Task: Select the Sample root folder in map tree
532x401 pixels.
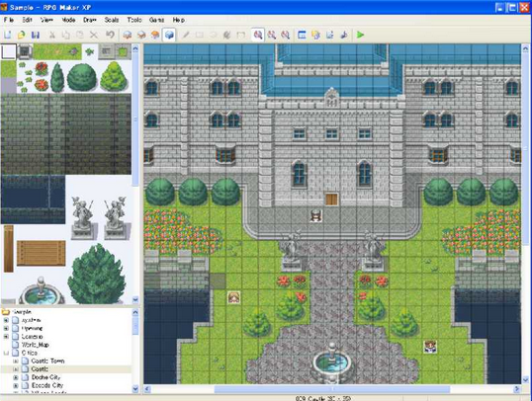Action: 22,312
